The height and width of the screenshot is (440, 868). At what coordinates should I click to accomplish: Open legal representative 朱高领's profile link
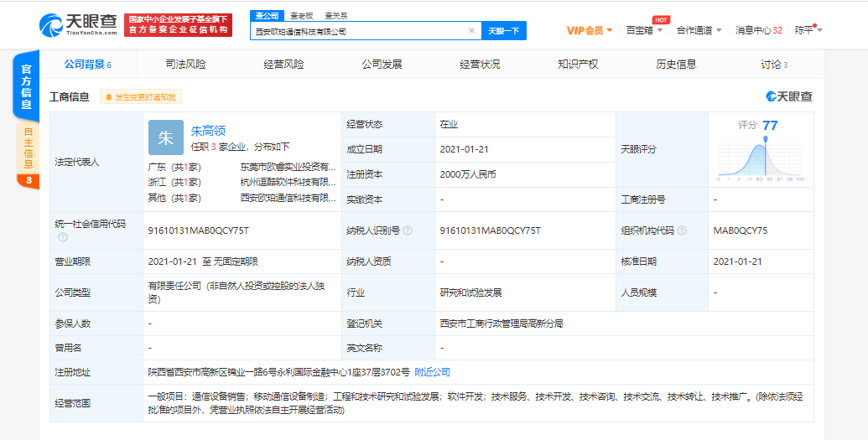point(208,131)
